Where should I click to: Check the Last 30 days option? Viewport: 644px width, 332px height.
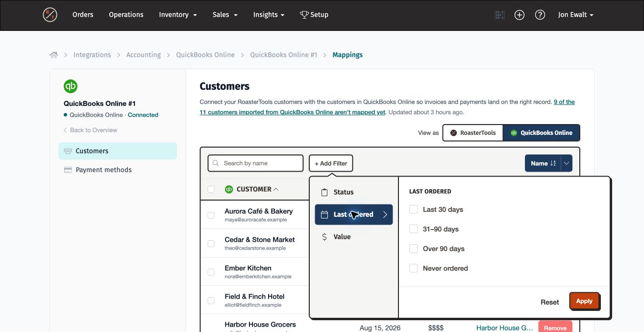414,209
